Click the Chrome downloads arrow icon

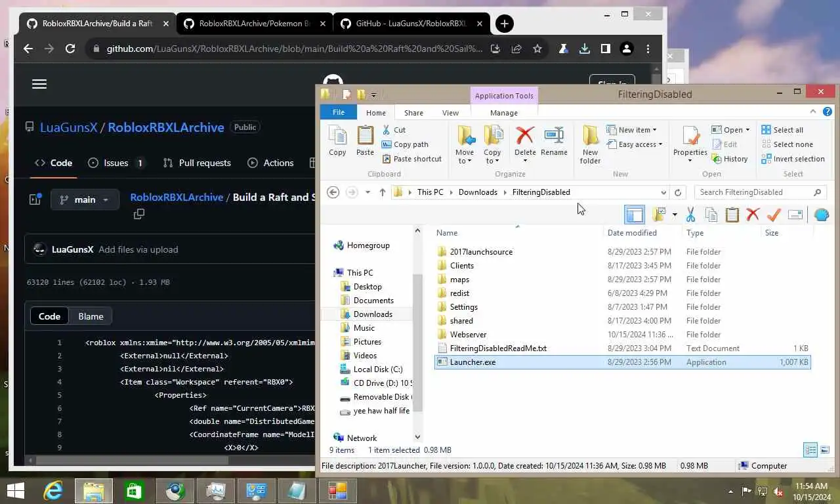point(584,49)
